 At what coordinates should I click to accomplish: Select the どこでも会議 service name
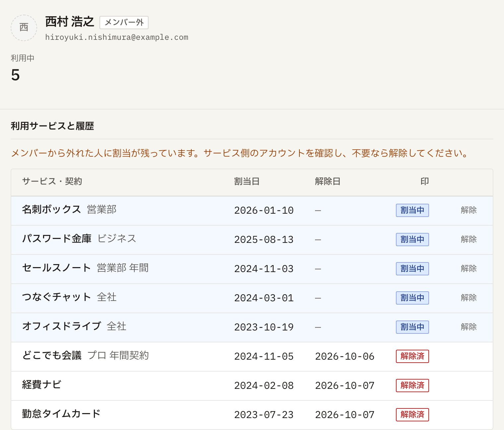point(52,355)
